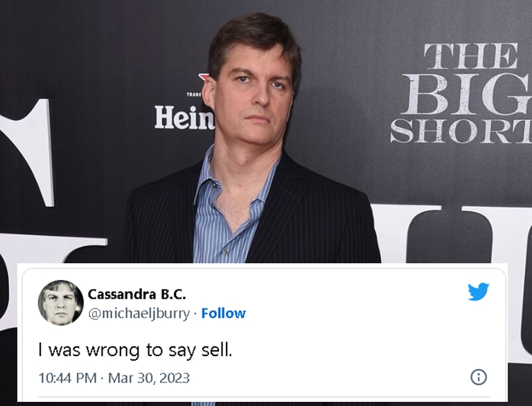The height and width of the screenshot is (406, 532).
Task: Open the 10:44 PM tweet timestamp
Action: point(67,378)
